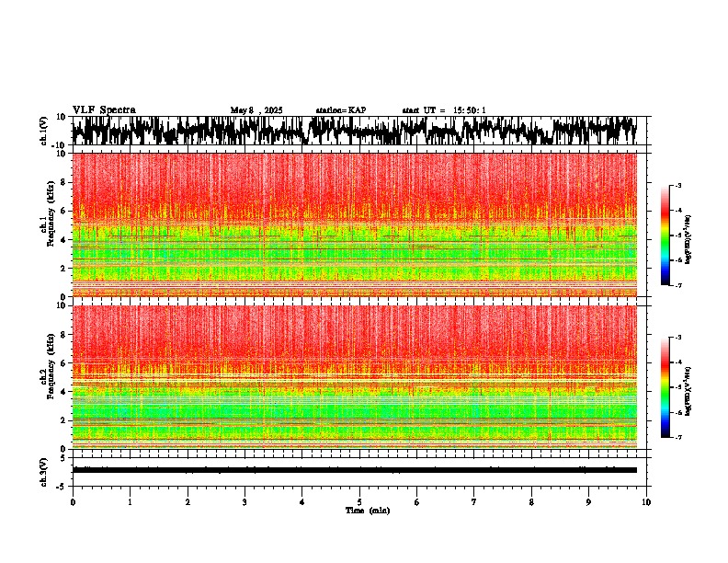
Task: Click the upper color bar '-3' label
Action: pyautogui.click(x=677, y=186)
